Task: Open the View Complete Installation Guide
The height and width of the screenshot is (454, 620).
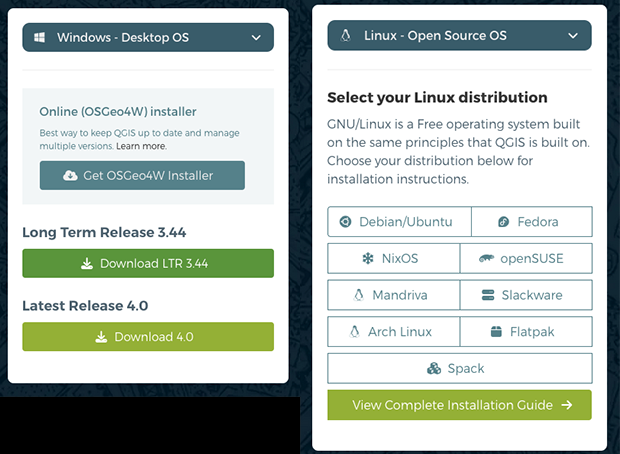Action: [459, 405]
